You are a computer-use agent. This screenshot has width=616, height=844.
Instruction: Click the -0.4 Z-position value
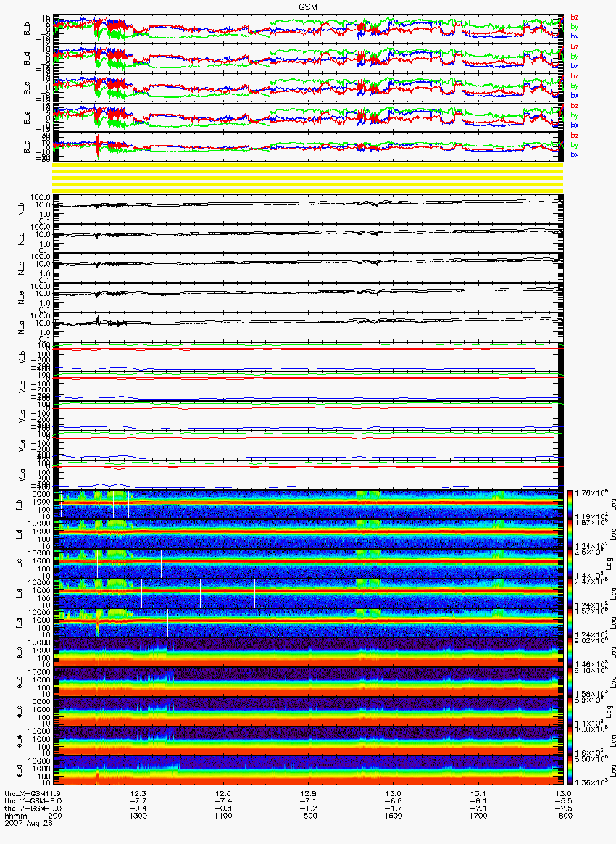(138, 808)
